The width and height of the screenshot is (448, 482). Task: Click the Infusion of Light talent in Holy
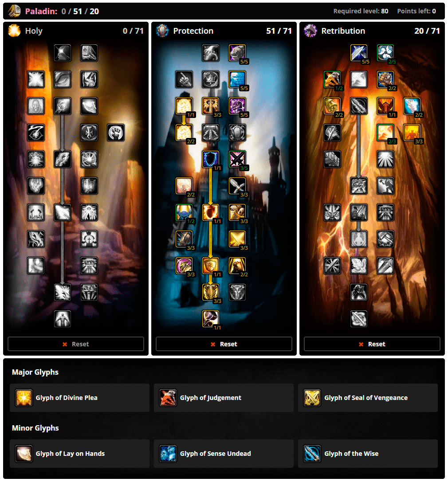pyautogui.click(x=63, y=292)
